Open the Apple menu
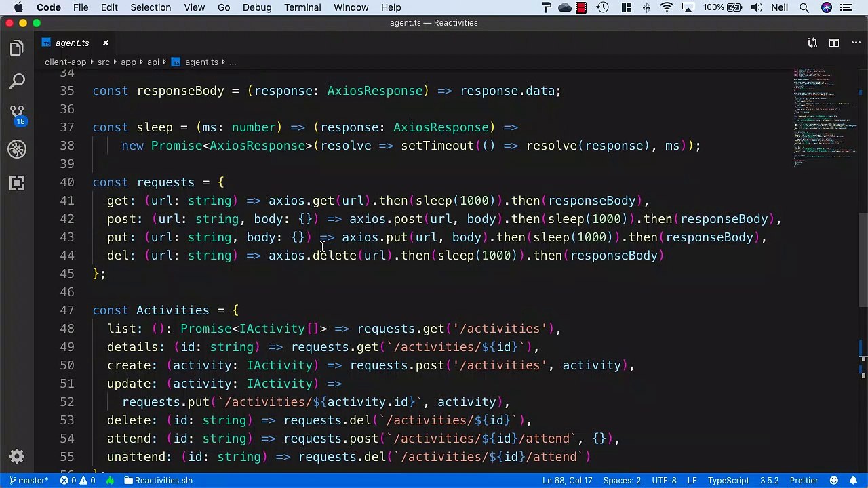Screen dimensions: 868x488 pyautogui.click(x=18, y=7)
